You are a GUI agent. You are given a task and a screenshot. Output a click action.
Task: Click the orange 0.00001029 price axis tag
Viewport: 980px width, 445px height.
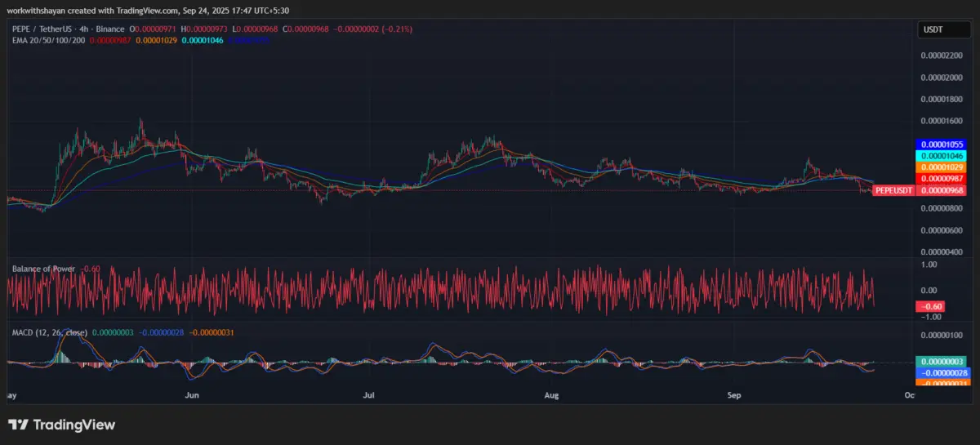point(942,167)
